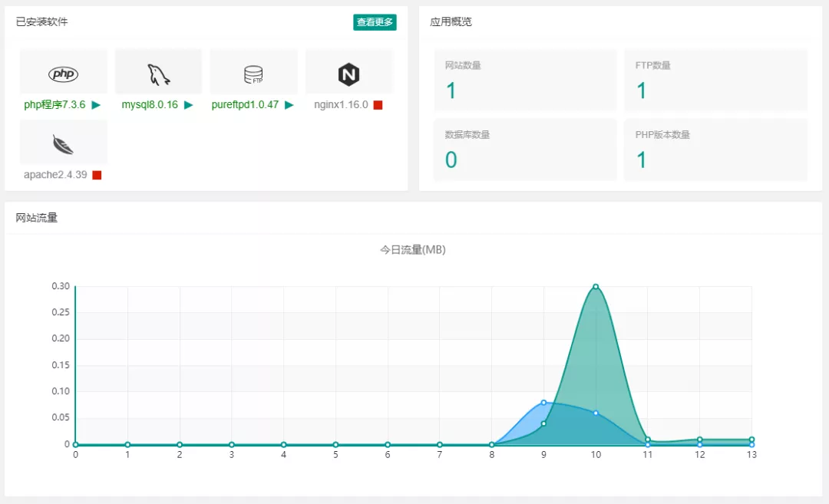The width and height of the screenshot is (829, 504).
Task: Click the green data point at hour 13
Action: pos(751,440)
